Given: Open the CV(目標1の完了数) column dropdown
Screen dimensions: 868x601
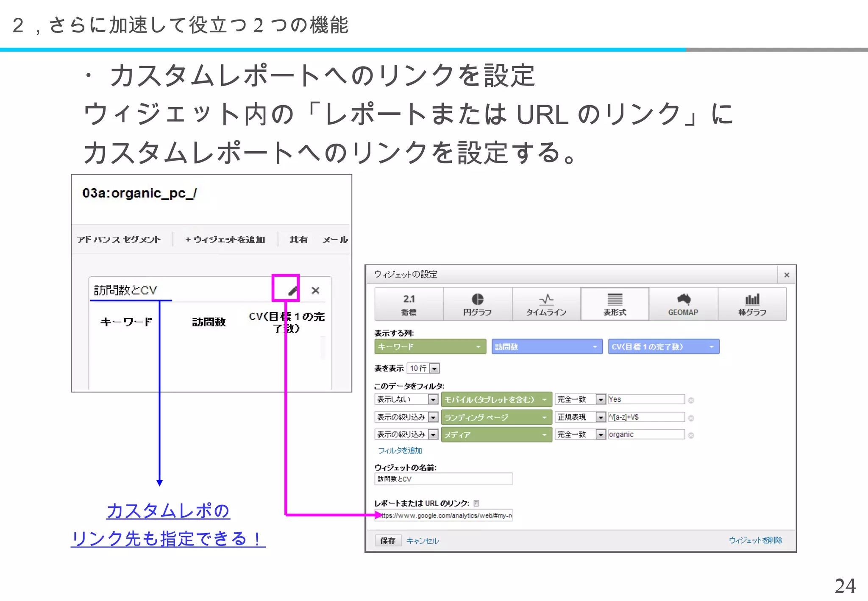Looking at the screenshot, I should (x=664, y=347).
